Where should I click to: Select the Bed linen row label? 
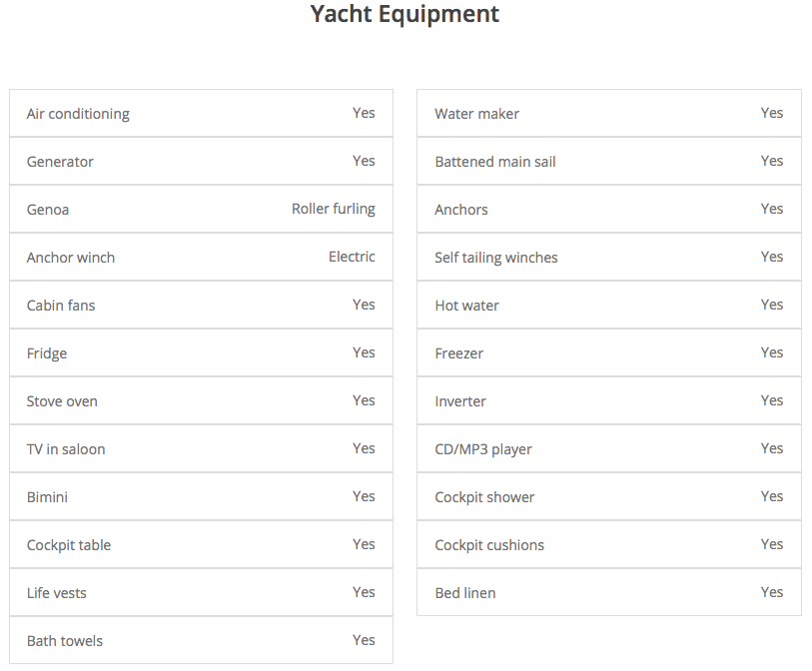coord(465,593)
